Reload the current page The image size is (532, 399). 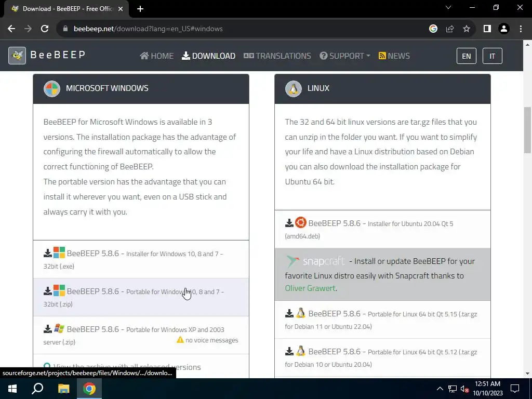tap(45, 29)
